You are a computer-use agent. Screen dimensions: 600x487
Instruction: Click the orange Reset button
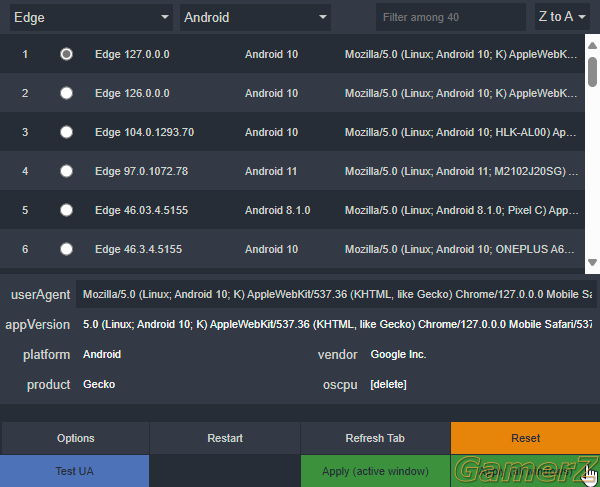525,438
